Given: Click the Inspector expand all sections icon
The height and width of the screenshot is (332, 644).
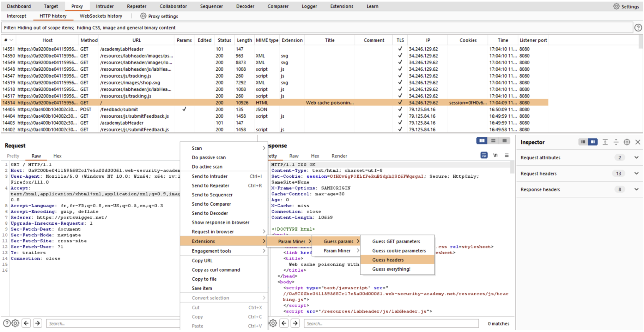Looking at the screenshot, I should pyautogui.click(x=605, y=142).
